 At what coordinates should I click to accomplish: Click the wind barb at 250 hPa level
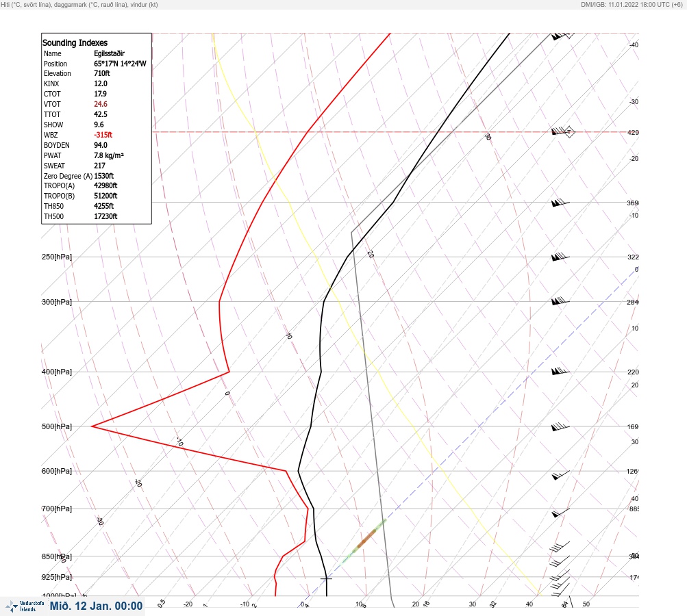pyautogui.click(x=560, y=257)
